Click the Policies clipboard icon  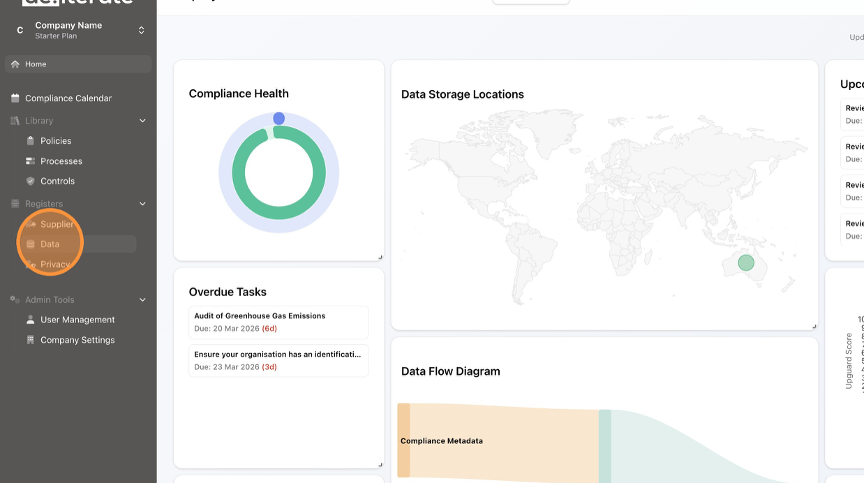[31, 141]
